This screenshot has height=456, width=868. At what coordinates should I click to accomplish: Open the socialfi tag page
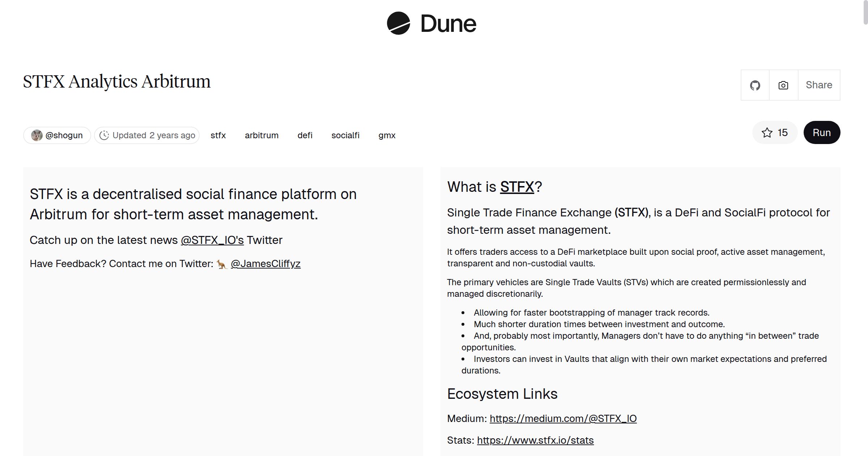[x=345, y=135]
